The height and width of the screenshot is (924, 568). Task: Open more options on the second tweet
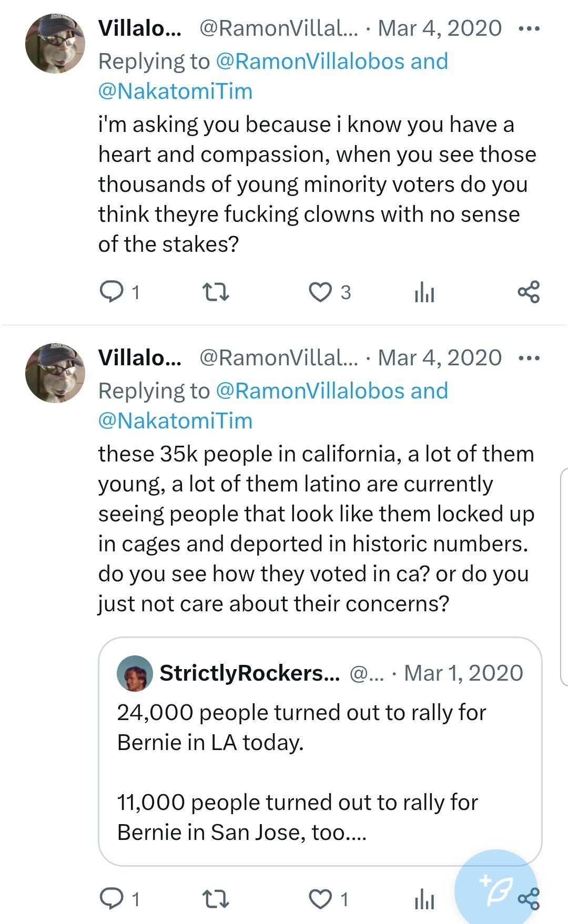pyautogui.click(x=529, y=358)
